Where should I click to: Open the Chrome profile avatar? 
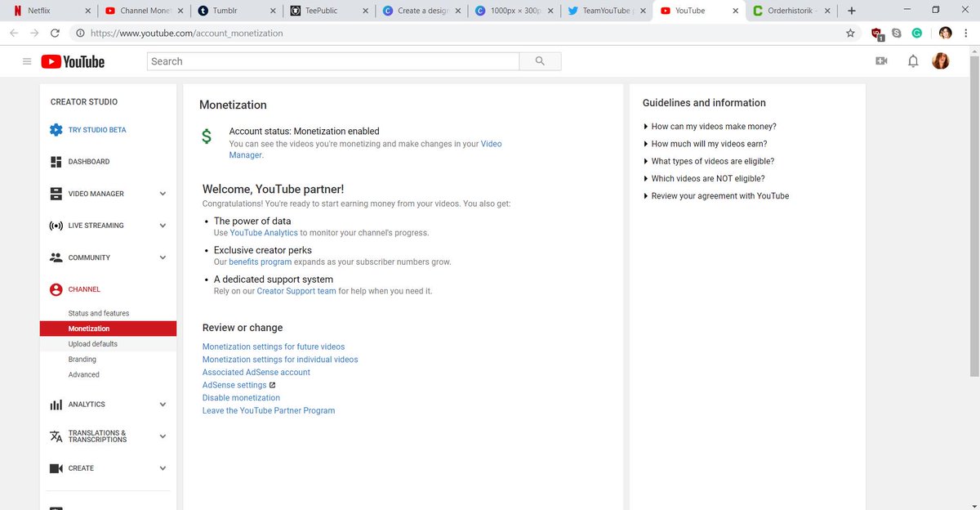(x=946, y=34)
